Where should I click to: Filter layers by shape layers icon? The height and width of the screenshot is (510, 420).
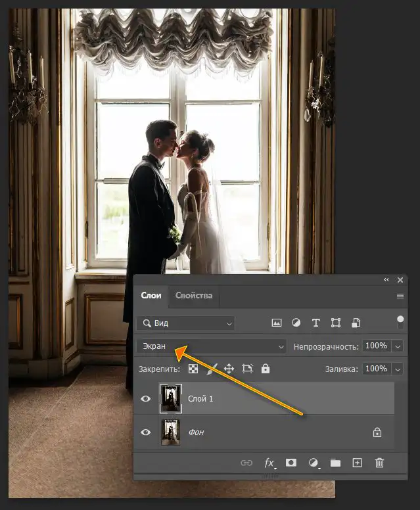click(x=336, y=323)
